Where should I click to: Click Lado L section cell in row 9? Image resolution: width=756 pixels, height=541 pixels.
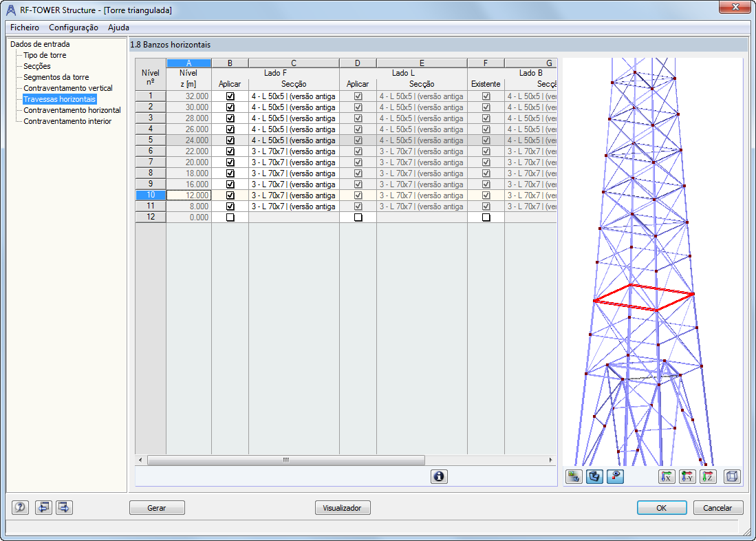coord(422,184)
